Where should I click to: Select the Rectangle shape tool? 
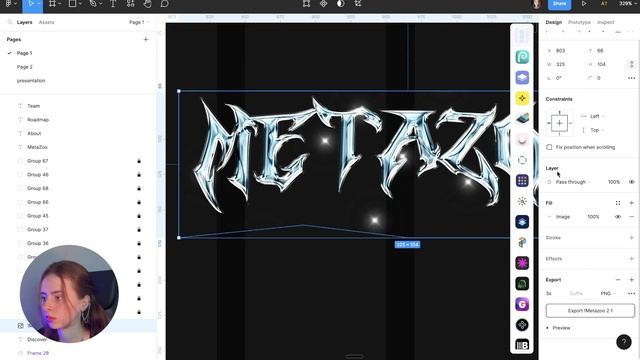[72, 4]
